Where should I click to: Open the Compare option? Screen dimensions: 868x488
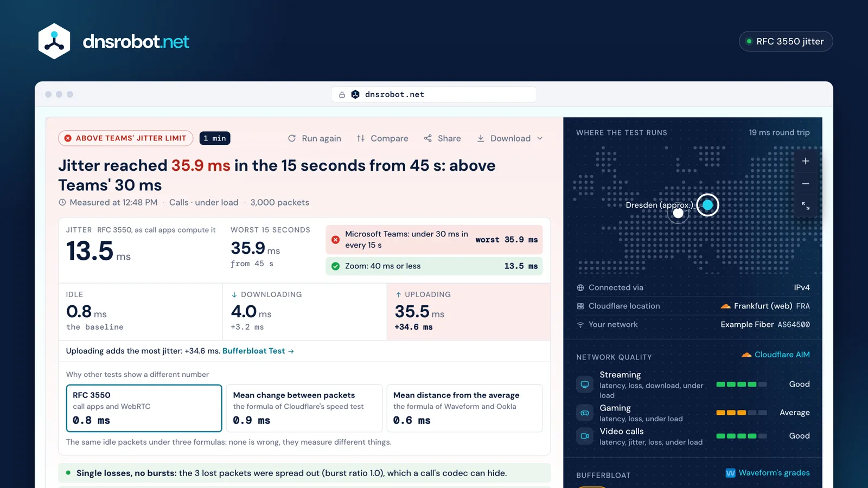(x=382, y=138)
